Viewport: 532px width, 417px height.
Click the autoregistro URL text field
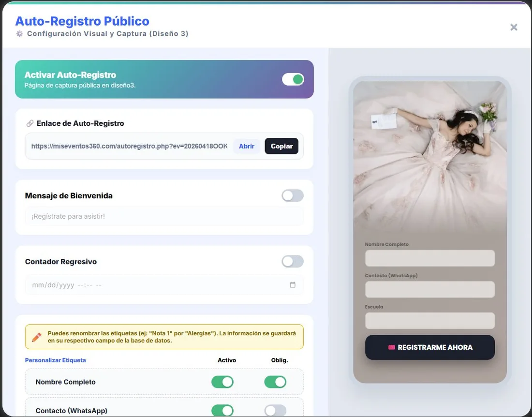[x=129, y=146]
